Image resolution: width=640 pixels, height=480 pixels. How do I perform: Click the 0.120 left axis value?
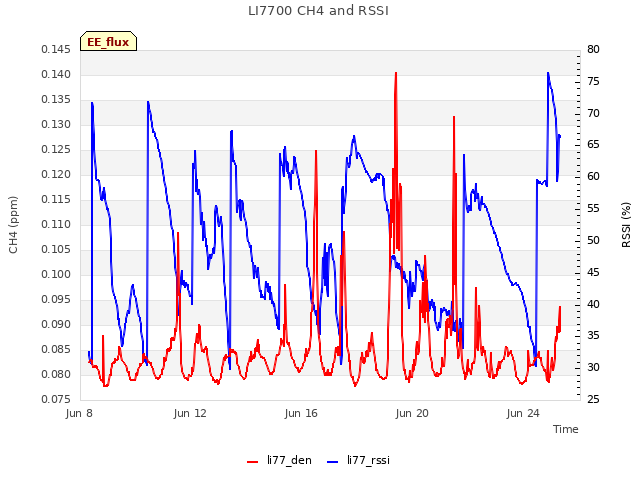click(56, 174)
